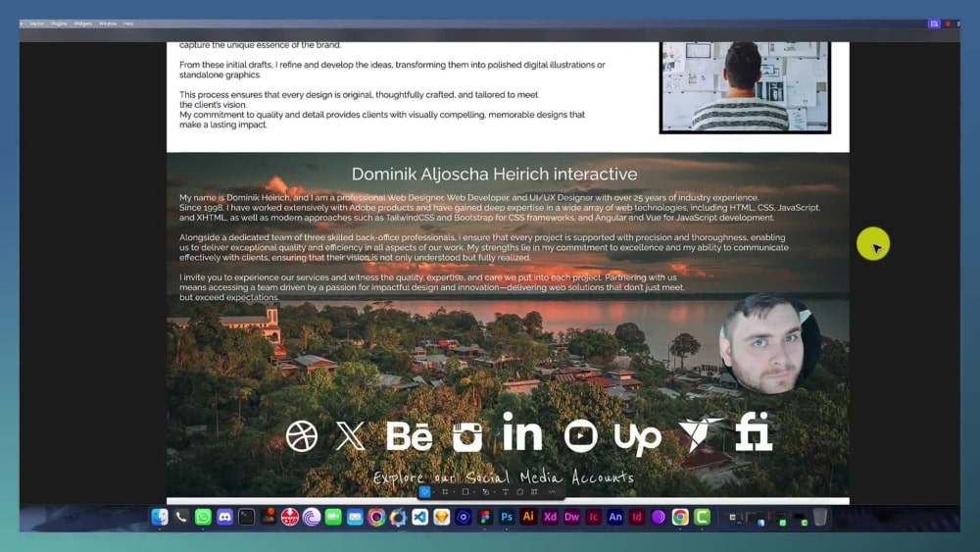Click the Upwork logo in the design
980x552 pixels.
[x=638, y=439]
